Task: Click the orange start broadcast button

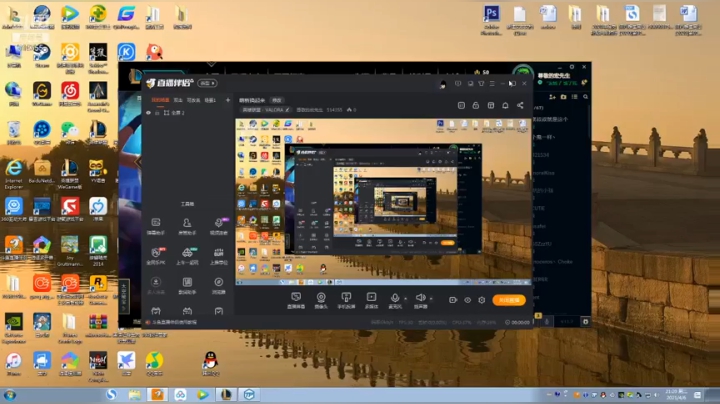Action: (x=509, y=300)
